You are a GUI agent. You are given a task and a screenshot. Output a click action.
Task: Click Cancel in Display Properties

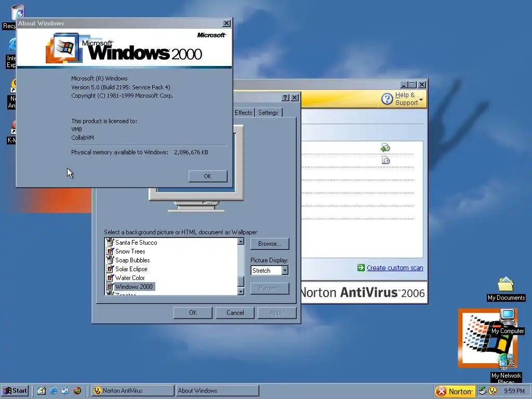tap(235, 313)
